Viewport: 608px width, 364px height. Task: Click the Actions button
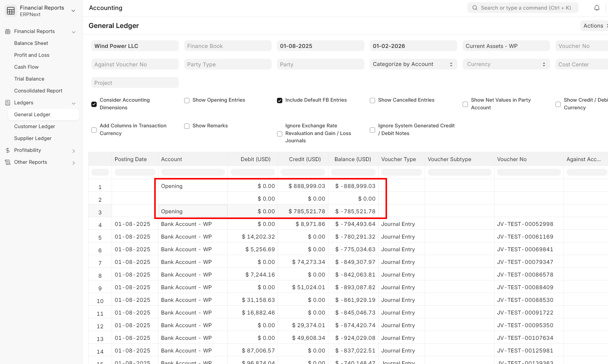(x=594, y=26)
